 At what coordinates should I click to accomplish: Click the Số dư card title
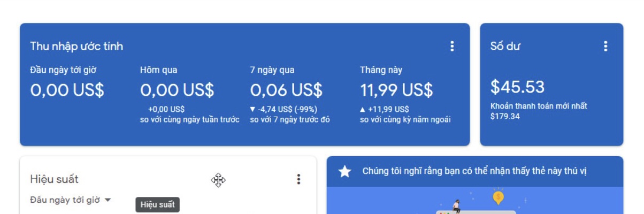click(505, 47)
